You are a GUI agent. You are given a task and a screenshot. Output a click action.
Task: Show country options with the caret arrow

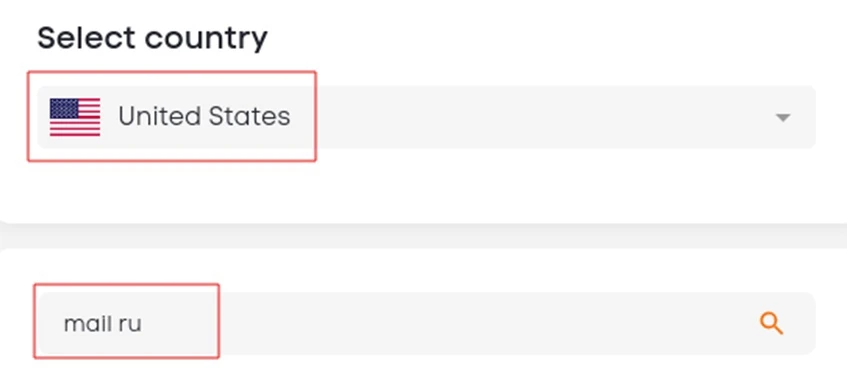[783, 117]
